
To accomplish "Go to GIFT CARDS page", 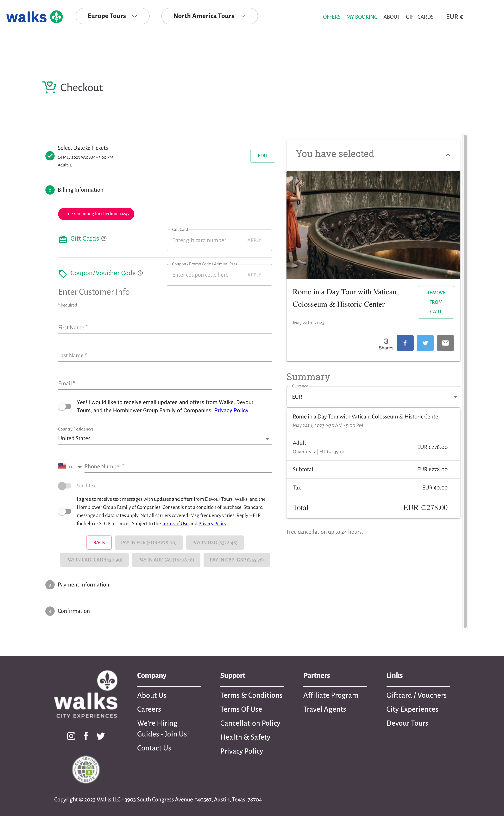I will pyautogui.click(x=419, y=17).
